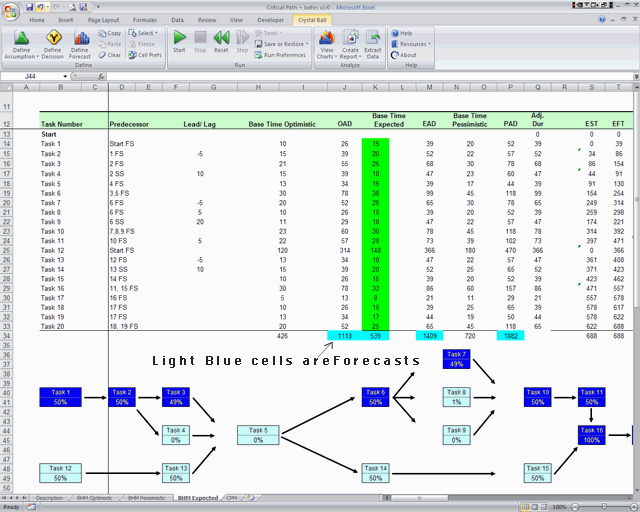Expand the formula bar

tap(636, 76)
